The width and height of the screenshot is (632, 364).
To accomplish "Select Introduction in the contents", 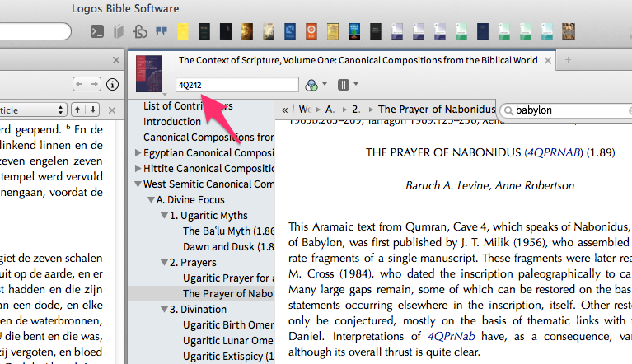I will (171, 122).
